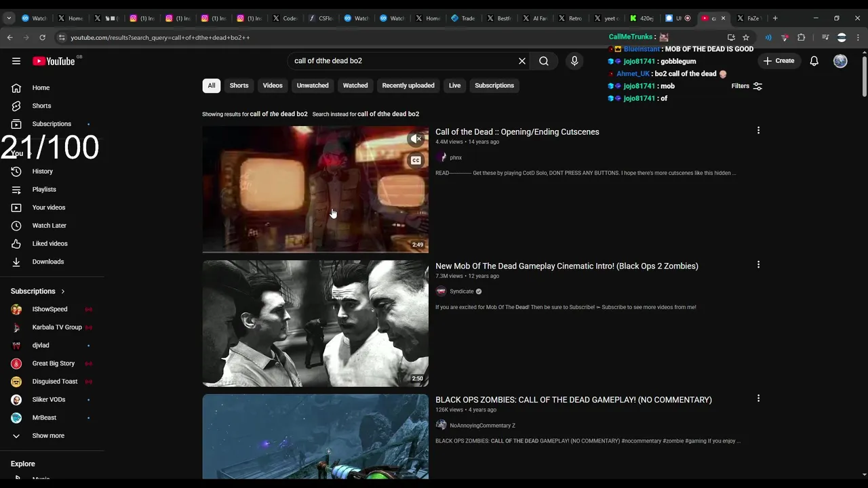Open options for BLACK OPS ZOMBIES gameplay video
The height and width of the screenshot is (488, 868).
[758, 399]
